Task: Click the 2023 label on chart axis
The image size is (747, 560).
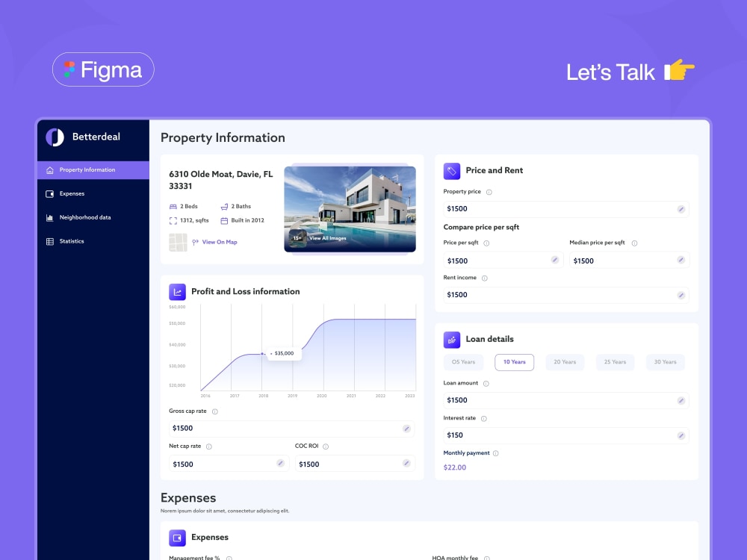Action: pyautogui.click(x=409, y=396)
